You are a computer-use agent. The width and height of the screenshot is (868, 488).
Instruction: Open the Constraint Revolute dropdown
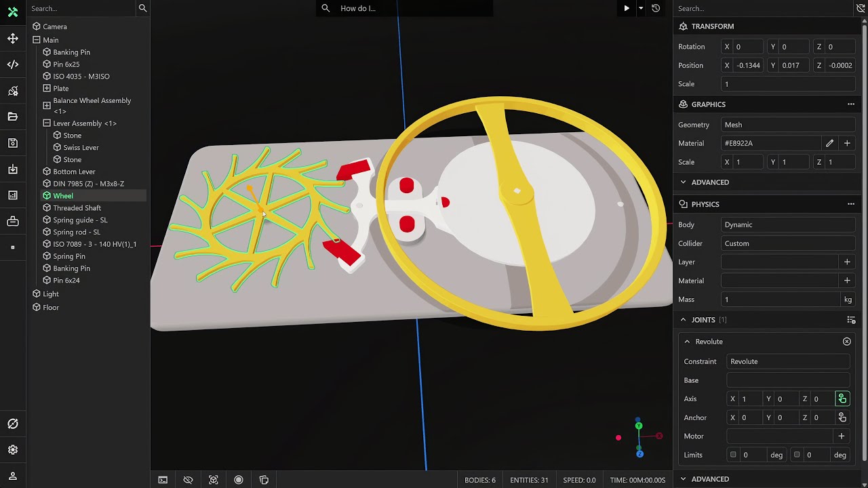tap(788, 361)
